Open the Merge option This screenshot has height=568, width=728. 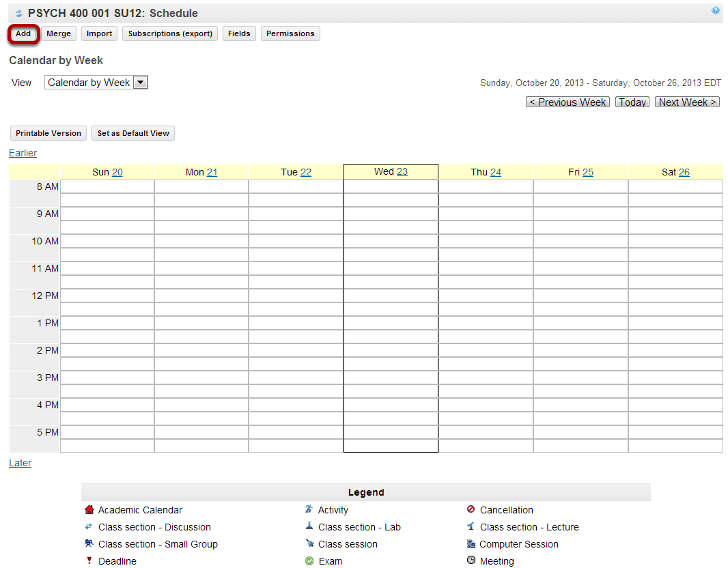click(x=59, y=33)
